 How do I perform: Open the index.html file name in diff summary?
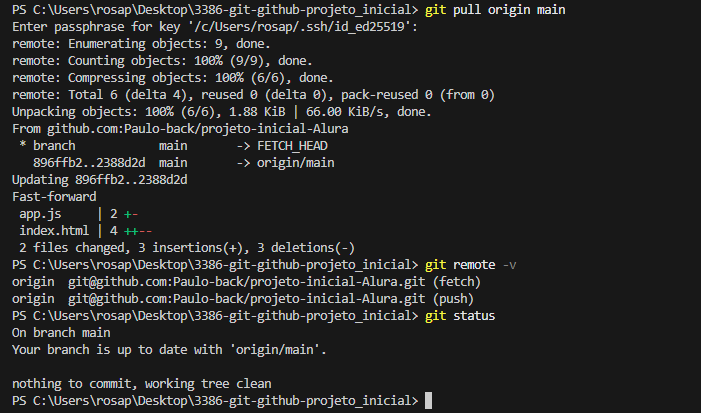[x=54, y=231]
